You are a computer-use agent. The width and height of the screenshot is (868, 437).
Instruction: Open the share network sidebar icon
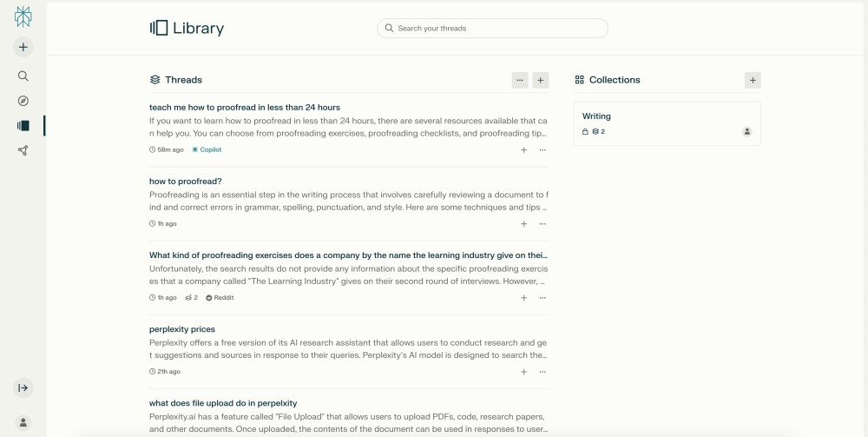[x=23, y=150]
